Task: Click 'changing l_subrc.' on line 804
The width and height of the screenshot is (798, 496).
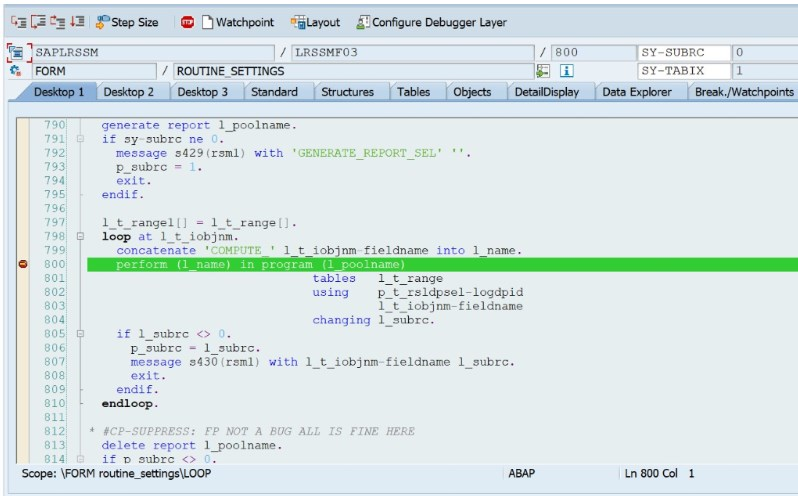Action: (374, 320)
